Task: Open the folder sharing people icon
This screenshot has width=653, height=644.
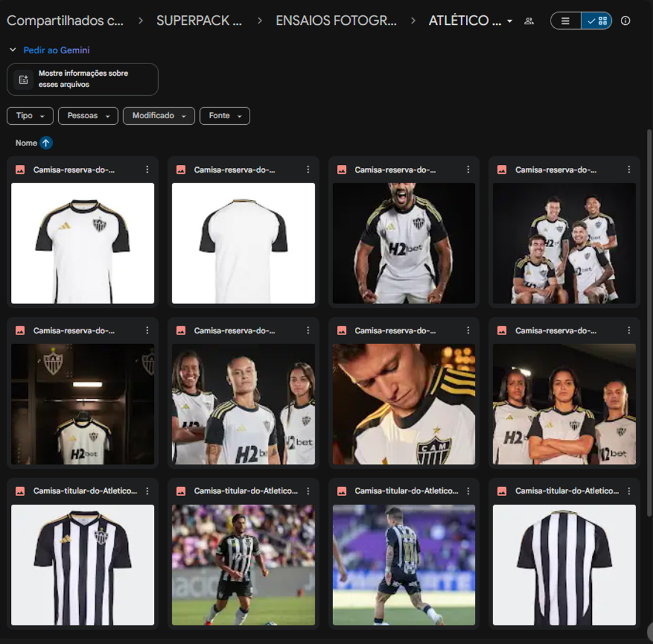Action: point(529,21)
